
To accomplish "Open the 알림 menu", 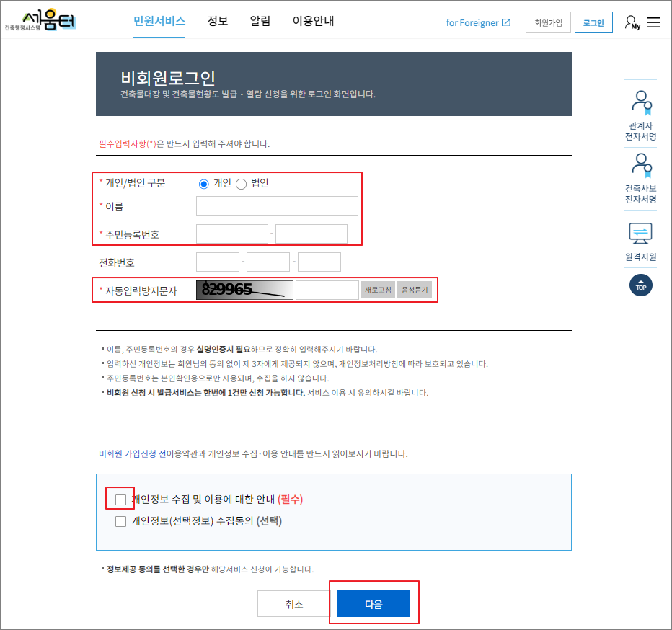I will tap(260, 21).
